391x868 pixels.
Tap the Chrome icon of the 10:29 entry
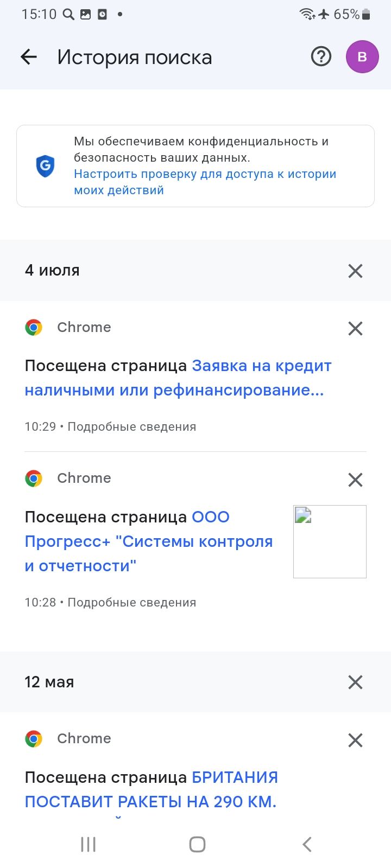(34, 328)
